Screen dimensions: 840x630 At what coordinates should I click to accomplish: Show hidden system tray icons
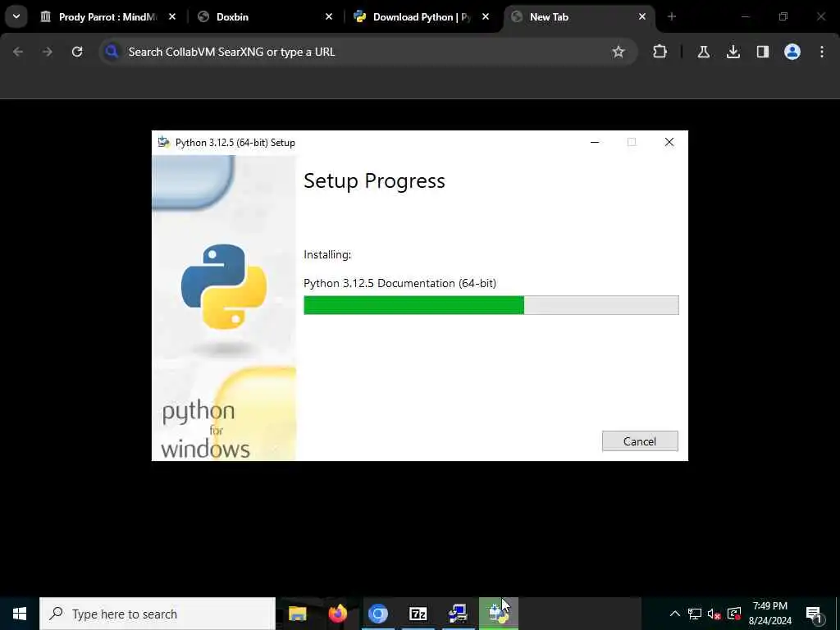pos(675,614)
